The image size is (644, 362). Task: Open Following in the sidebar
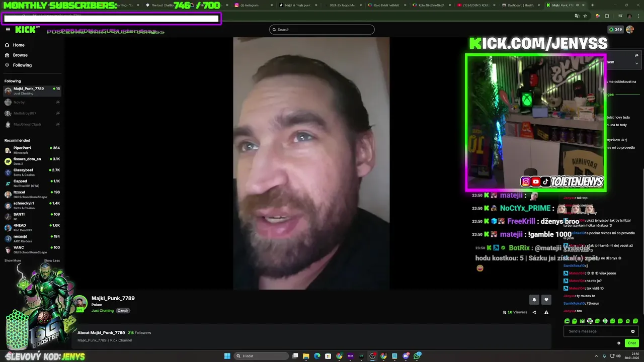click(22, 65)
